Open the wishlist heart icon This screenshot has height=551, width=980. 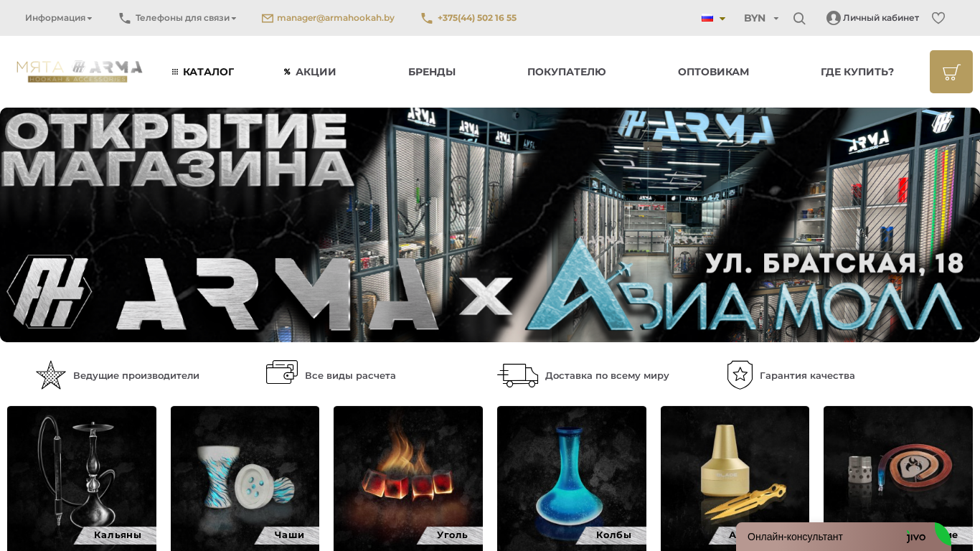938,18
